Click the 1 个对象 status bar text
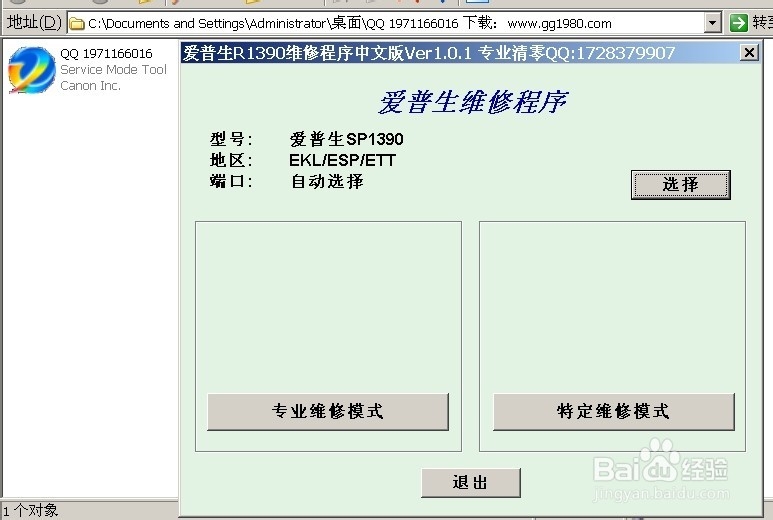 (x=31, y=510)
